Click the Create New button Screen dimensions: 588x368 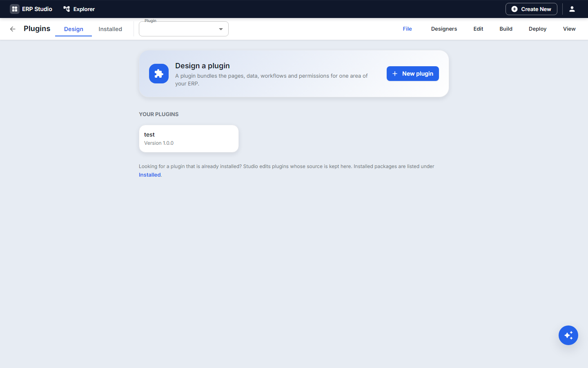pyautogui.click(x=531, y=9)
